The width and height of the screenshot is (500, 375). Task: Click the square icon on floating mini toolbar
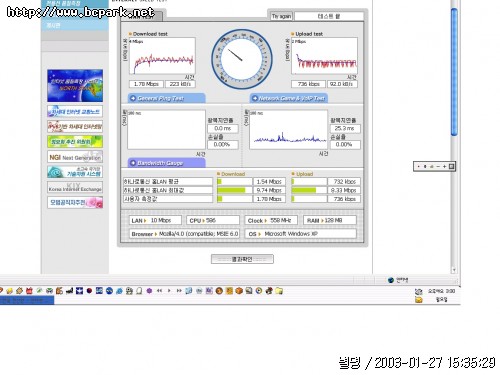tap(451, 166)
